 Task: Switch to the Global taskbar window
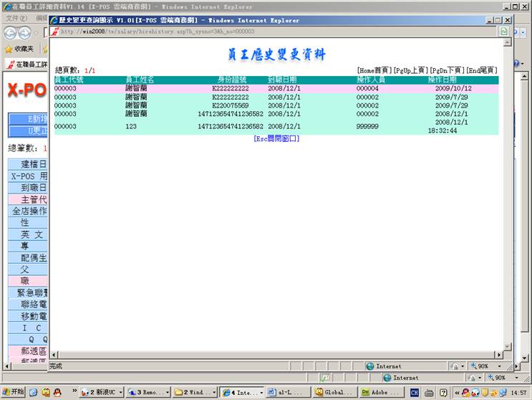[334, 392]
